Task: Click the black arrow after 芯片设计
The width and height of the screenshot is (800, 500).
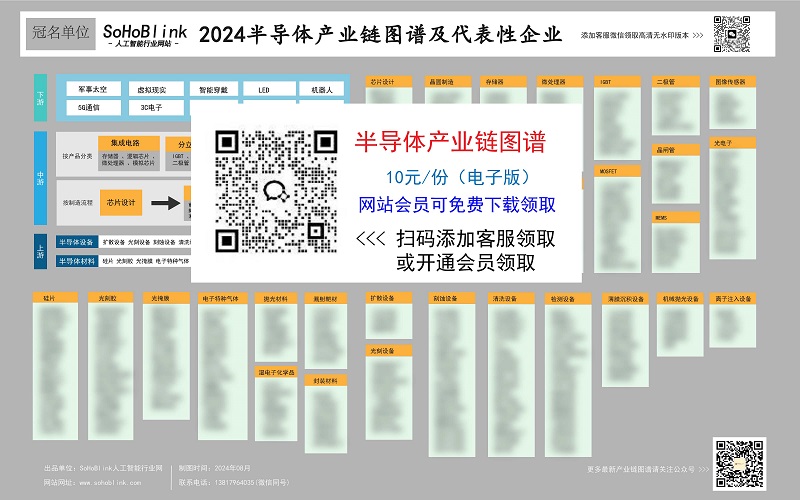Action: [x=166, y=203]
